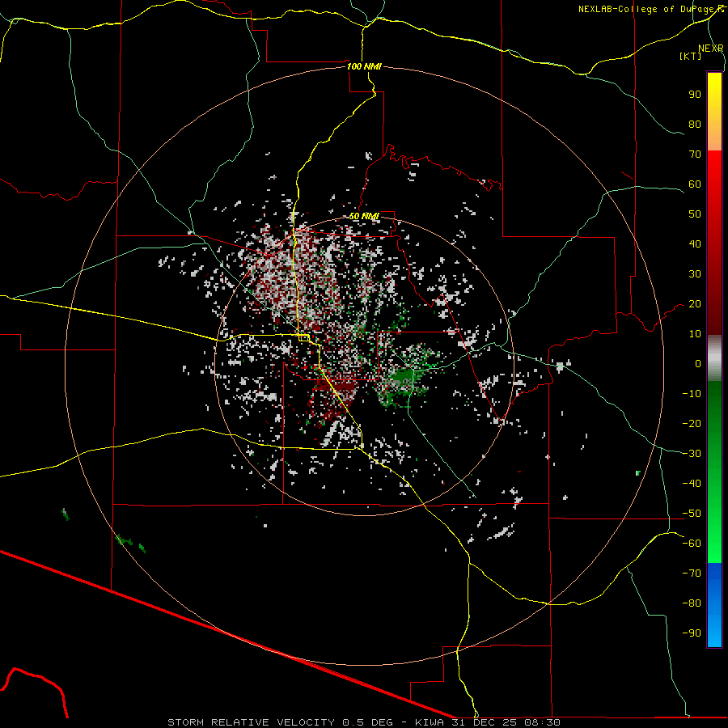Click the positive 50 scale value
The width and height of the screenshot is (728, 728).
pos(695,214)
